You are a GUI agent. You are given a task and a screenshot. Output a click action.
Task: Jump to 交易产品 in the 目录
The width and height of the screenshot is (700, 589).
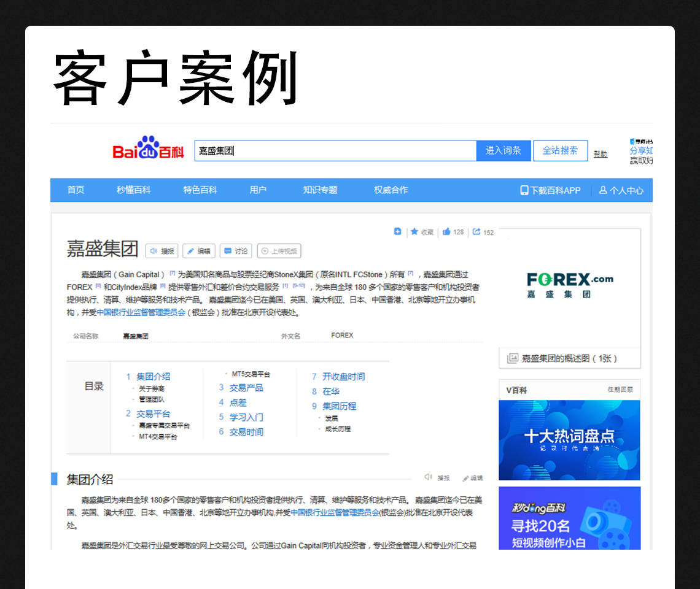pyautogui.click(x=246, y=388)
